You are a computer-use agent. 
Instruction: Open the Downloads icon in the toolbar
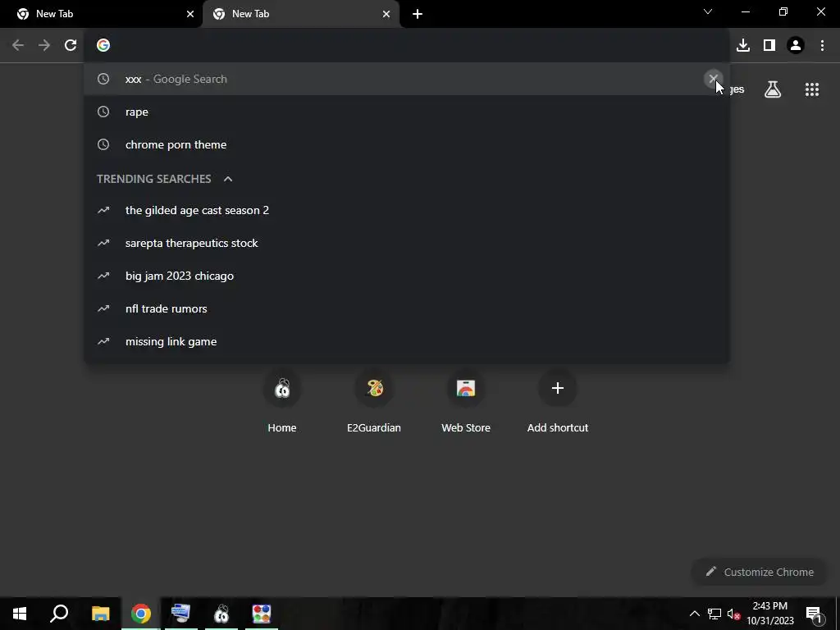pos(743,46)
